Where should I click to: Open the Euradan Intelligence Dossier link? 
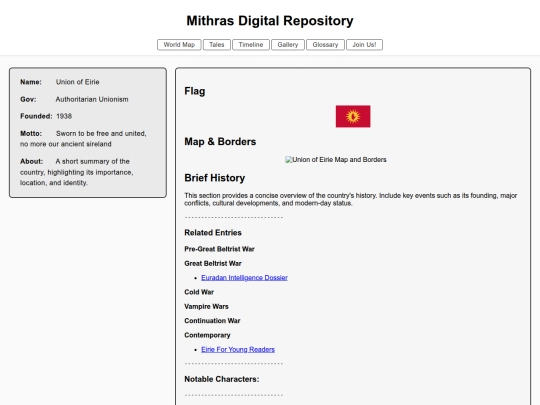[x=244, y=278]
